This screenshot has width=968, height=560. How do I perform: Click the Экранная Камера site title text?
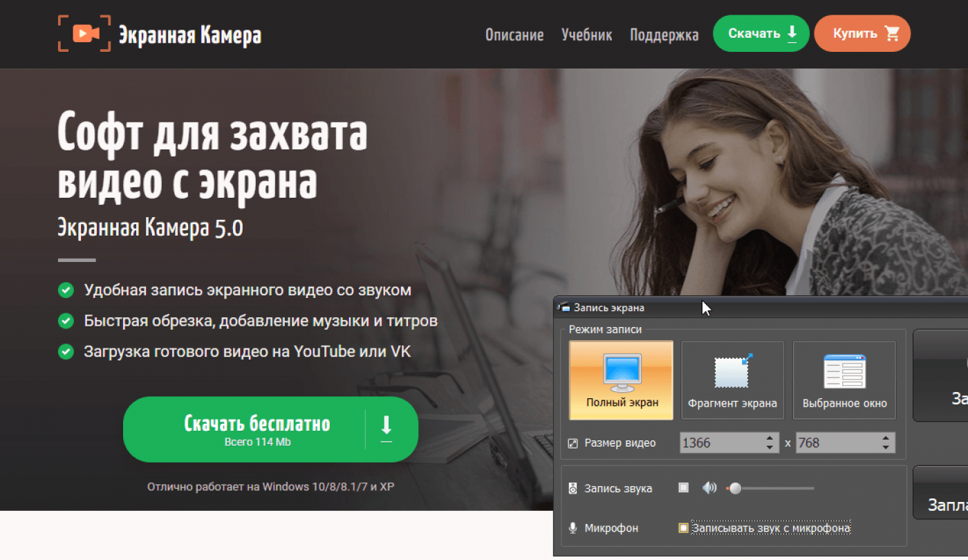(x=190, y=35)
